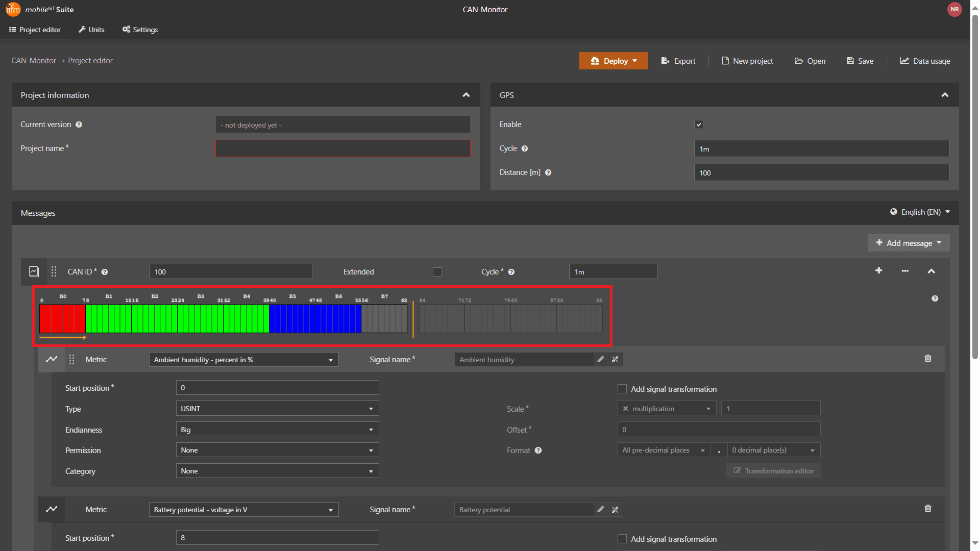980x551 pixels.
Task: Open the Type dropdown showing USINT
Action: pyautogui.click(x=277, y=409)
